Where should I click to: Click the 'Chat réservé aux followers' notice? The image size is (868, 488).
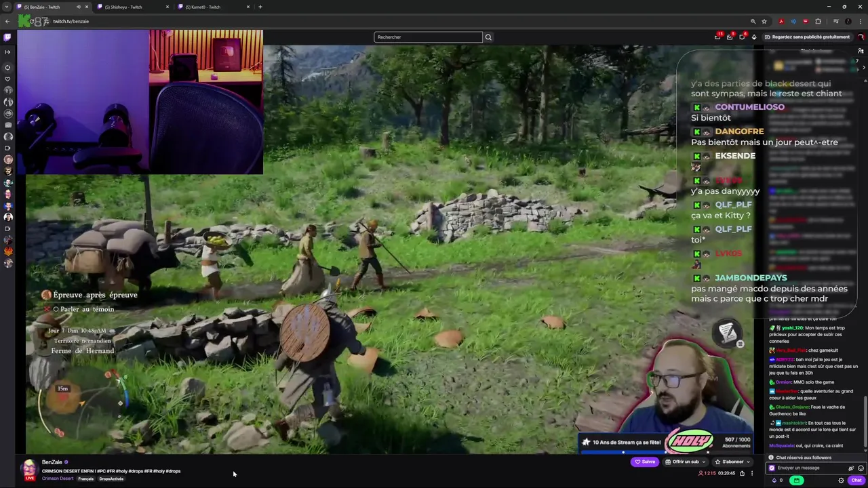pyautogui.click(x=804, y=457)
